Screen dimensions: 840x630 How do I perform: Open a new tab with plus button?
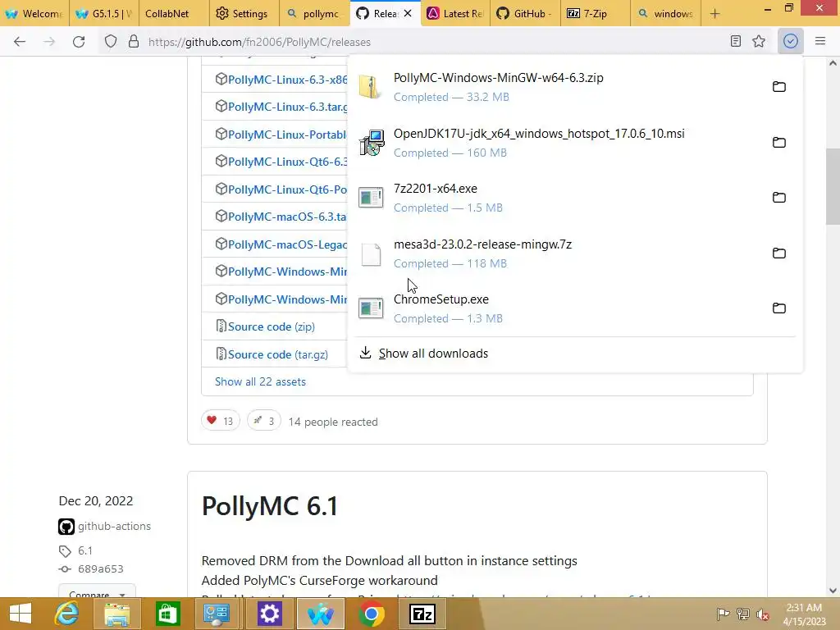pos(715,14)
